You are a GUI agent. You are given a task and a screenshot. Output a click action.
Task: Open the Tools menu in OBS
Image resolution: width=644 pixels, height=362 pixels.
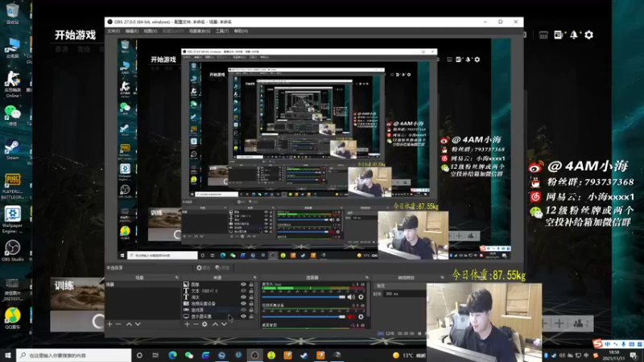coord(222,31)
